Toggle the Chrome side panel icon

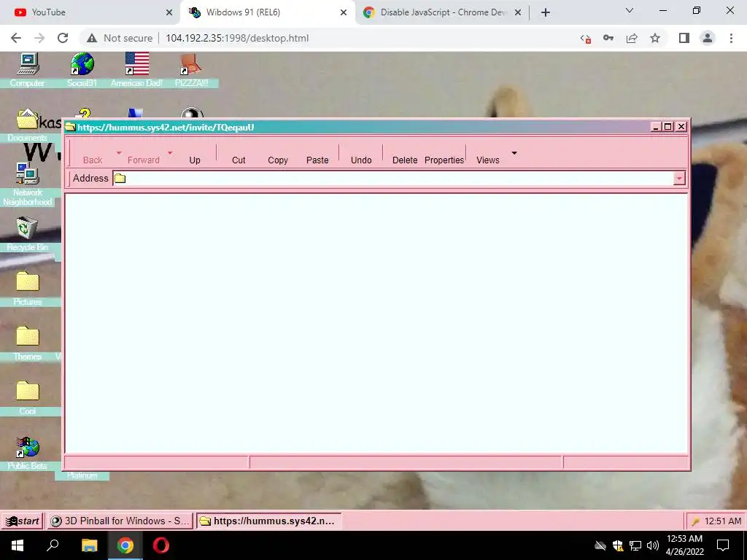coord(684,38)
